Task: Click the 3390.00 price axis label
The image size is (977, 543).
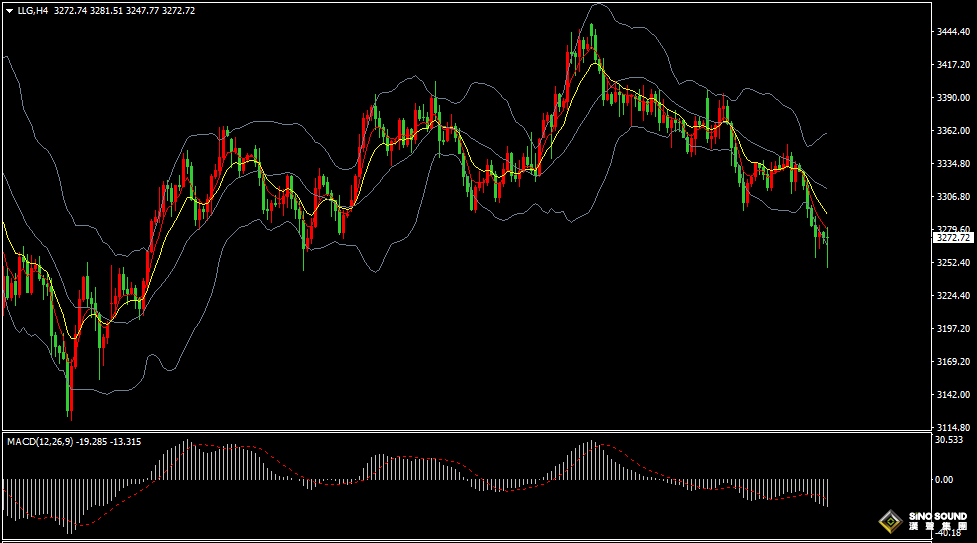Action: click(953, 98)
